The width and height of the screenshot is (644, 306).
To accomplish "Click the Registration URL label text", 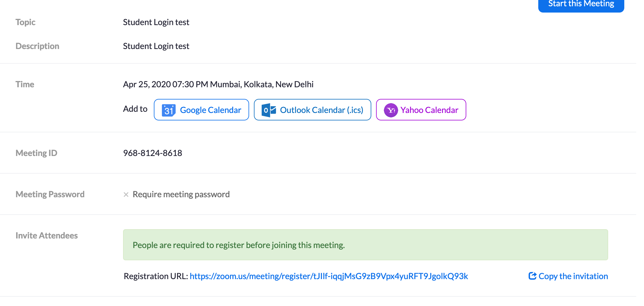I will click(x=156, y=276).
